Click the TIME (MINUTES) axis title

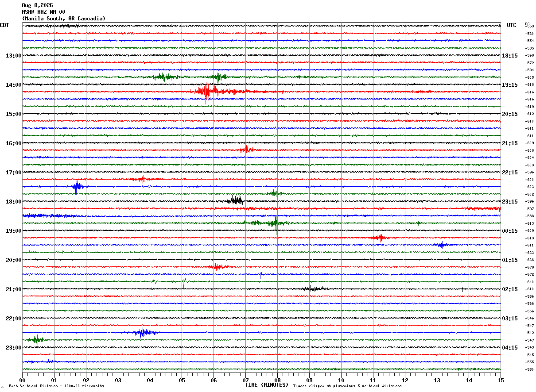[x=267, y=385]
